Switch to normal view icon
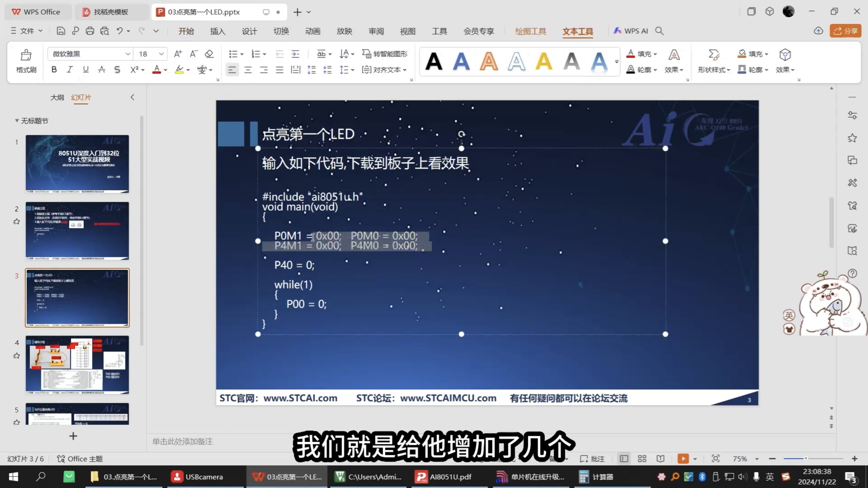 coord(624,459)
